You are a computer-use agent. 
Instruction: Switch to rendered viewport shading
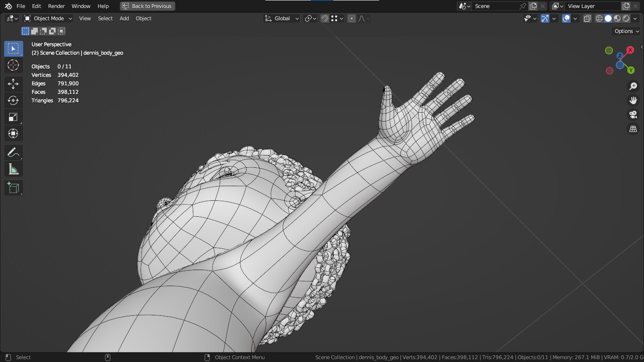[x=626, y=18]
